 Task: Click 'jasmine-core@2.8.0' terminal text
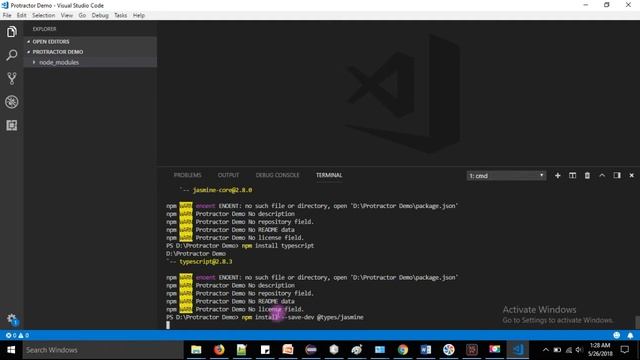tap(222, 190)
